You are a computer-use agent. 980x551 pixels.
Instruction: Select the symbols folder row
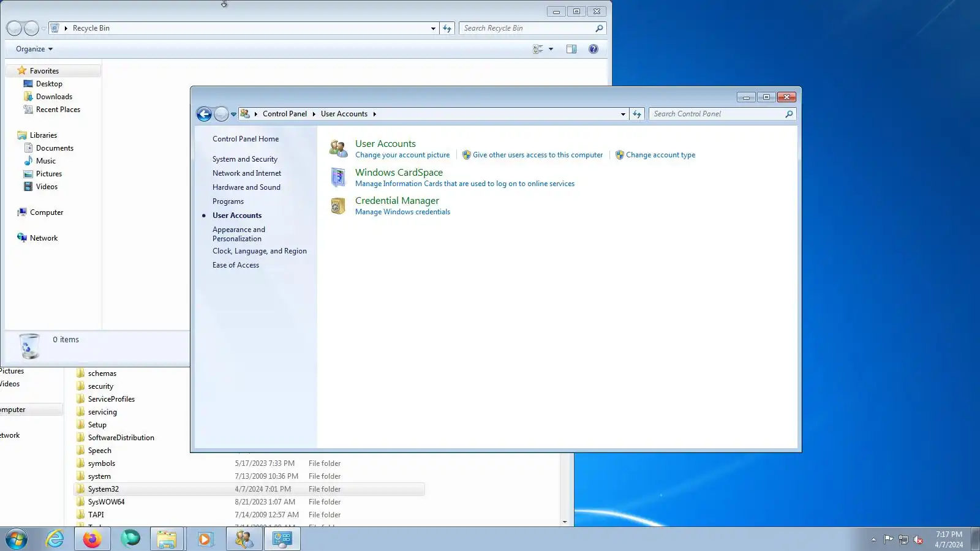(x=249, y=463)
